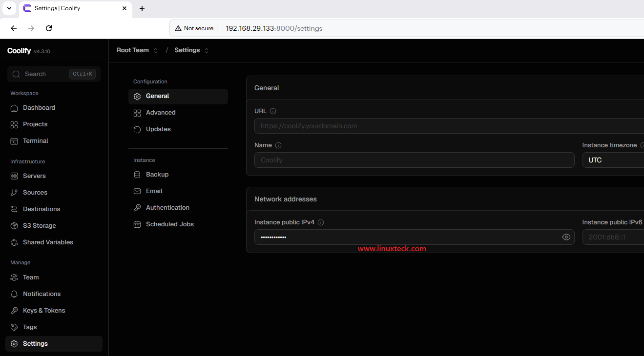The width and height of the screenshot is (644, 356).
Task: Go to Servers page
Action: click(54, 176)
